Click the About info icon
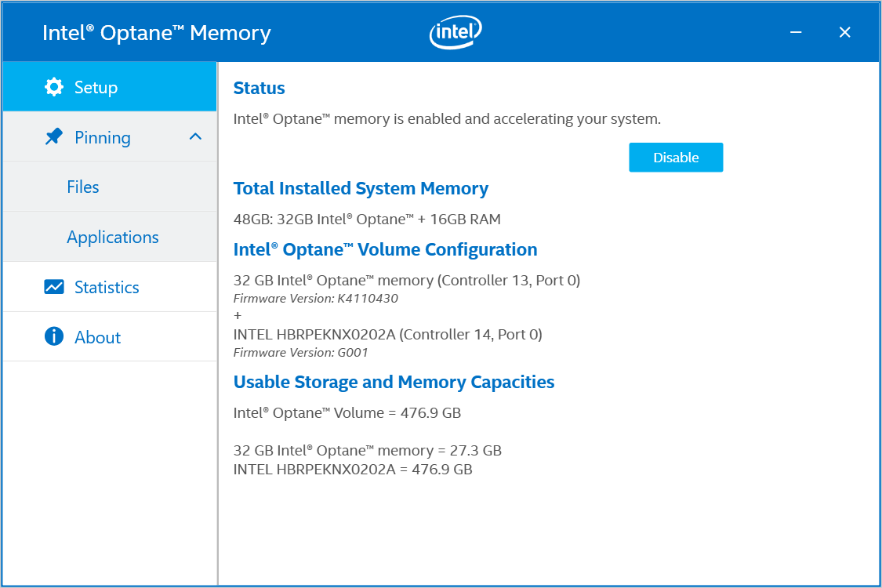The height and width of the screenshot is (588, 882). click(x=54, y=336)
